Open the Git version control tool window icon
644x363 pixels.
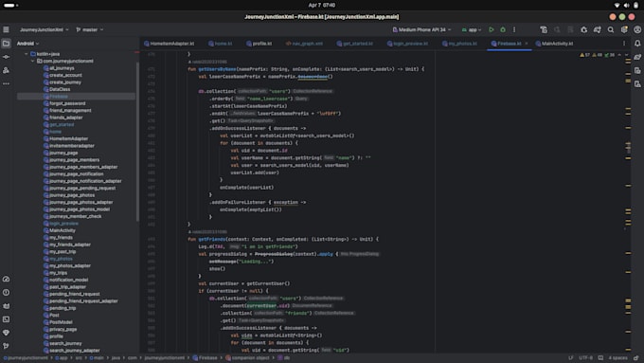pyautogui.click(x=6, y=346)
